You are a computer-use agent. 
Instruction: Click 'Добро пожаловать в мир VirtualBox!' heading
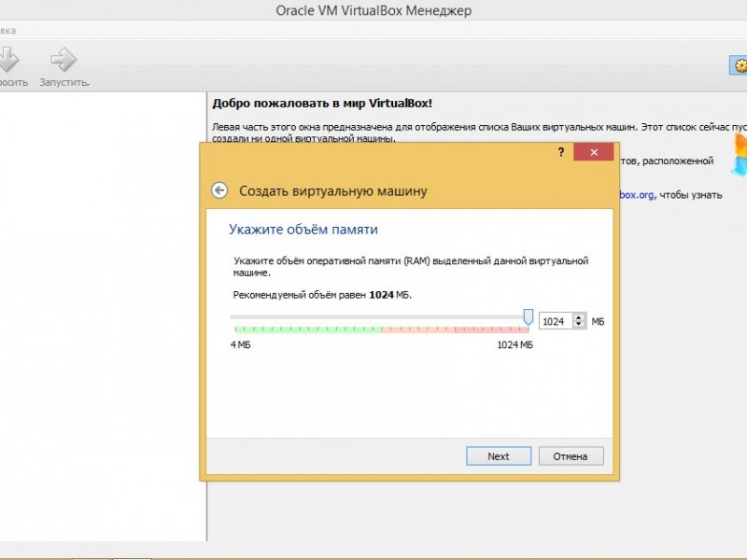click(x=322, y=104)
